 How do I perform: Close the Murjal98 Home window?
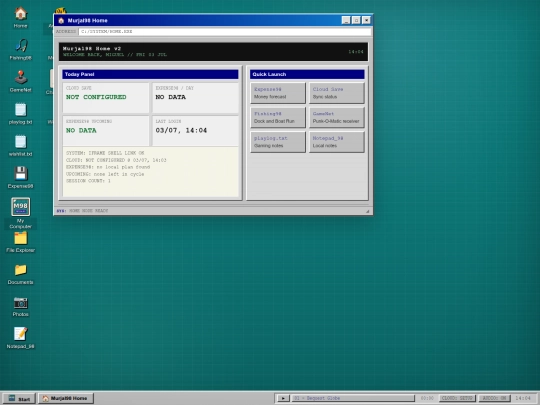tap(366, 20)
